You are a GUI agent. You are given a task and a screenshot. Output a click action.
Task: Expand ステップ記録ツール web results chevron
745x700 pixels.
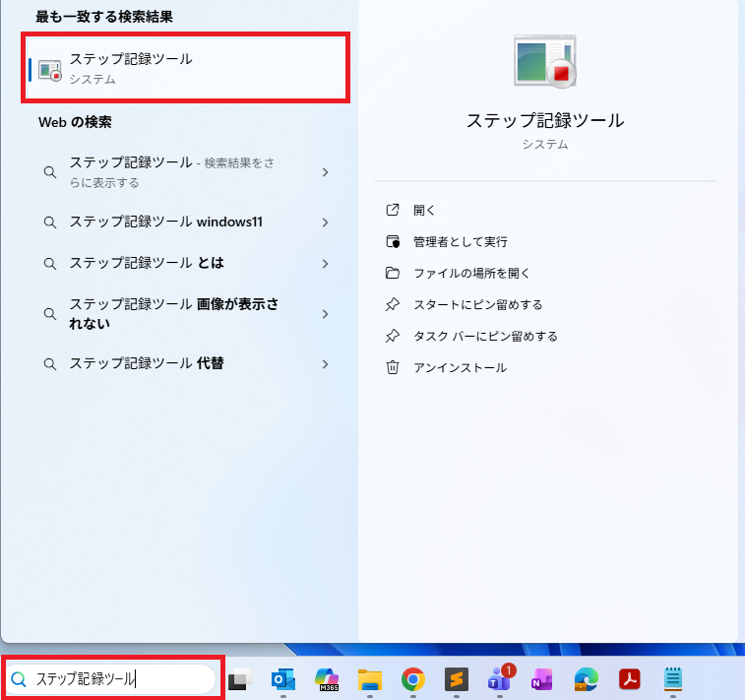click(325, 172)
